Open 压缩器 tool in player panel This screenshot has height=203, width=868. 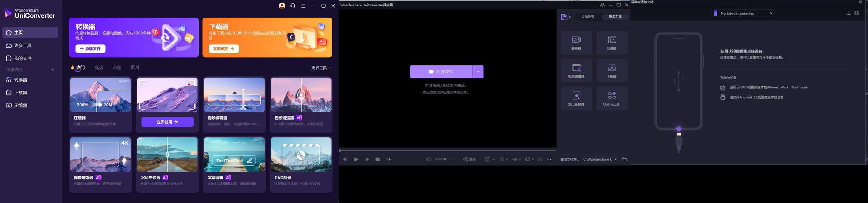click(612, 42)
